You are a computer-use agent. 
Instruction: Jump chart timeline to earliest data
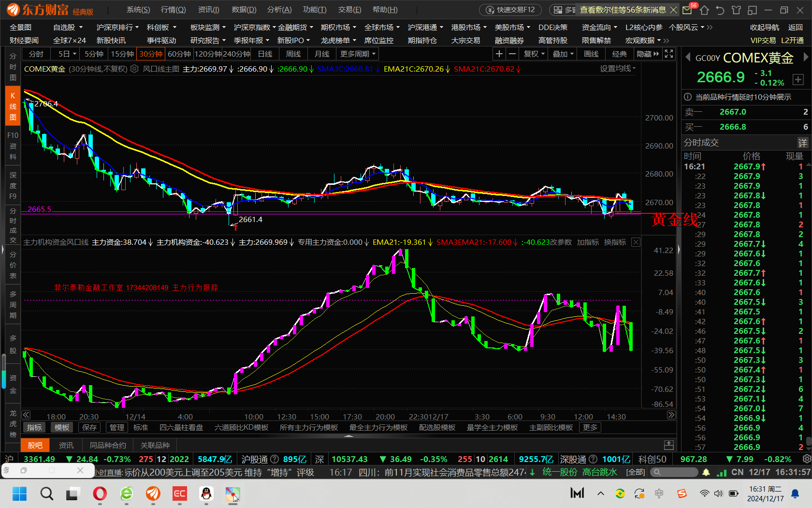[26, 415]
